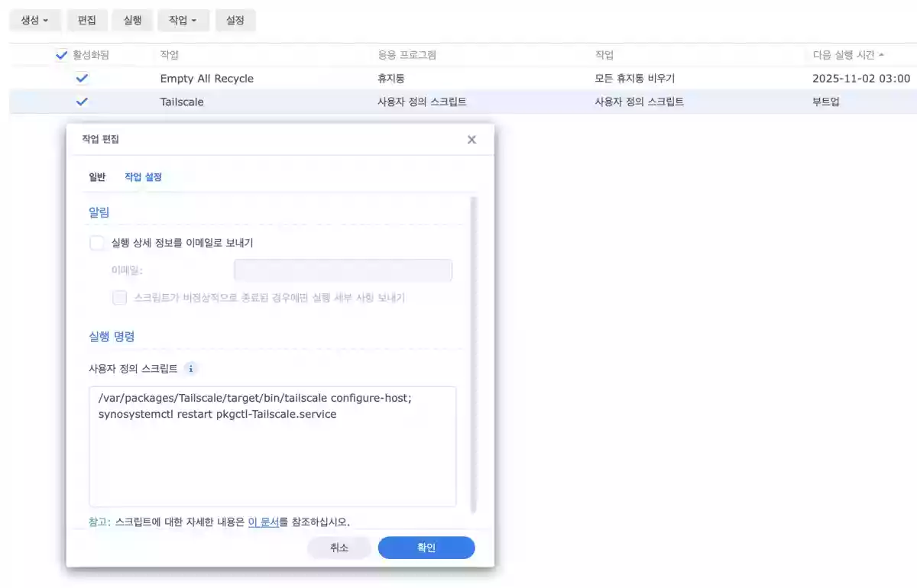Enable 실행 상세 정보를 이메일로 보내기 checkbox
The width and height of the screenshot is (917, 588).
pos(97,244)
